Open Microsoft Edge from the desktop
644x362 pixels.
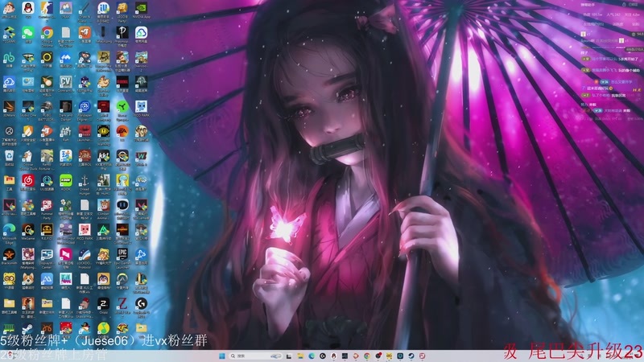(x=9, y=230)
